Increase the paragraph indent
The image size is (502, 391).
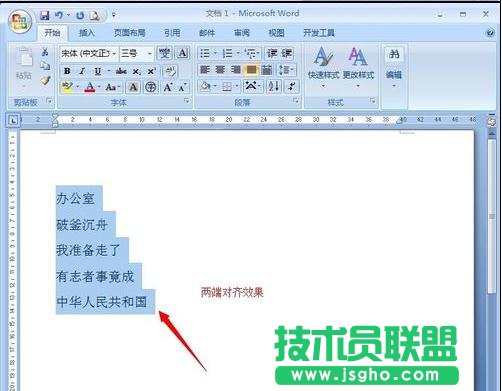coord(286,53)
